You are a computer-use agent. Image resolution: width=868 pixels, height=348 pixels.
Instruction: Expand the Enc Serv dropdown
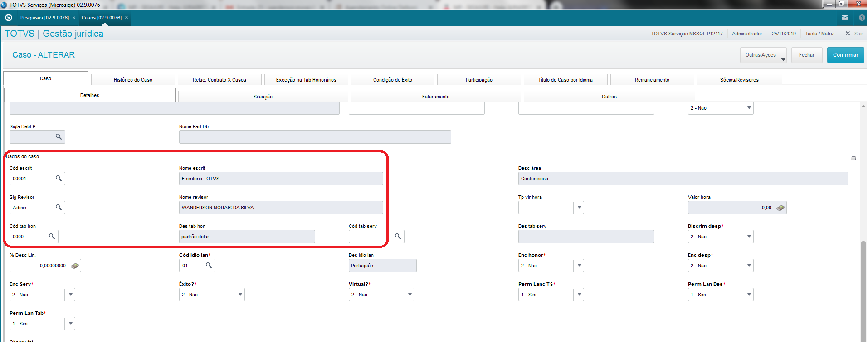click(70, 295)
